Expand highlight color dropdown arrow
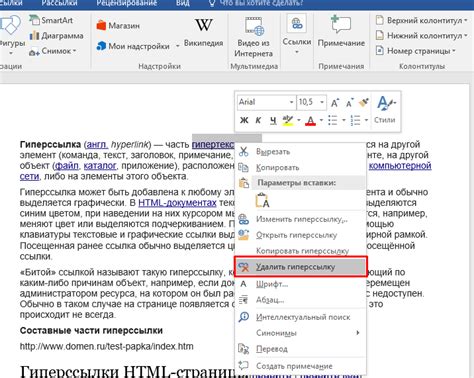The width and height of the screenshot is (474, 378). pyautogui.click(x=299, y=120)
